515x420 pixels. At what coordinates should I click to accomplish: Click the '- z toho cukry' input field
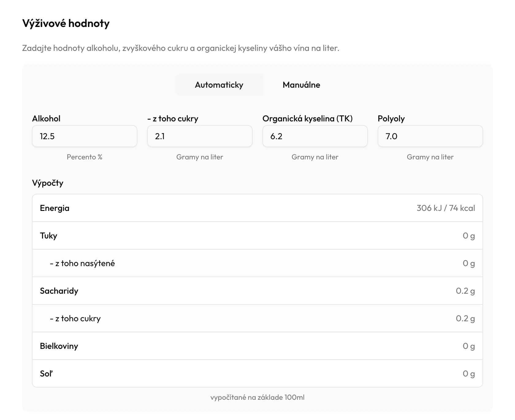(200, 136)
